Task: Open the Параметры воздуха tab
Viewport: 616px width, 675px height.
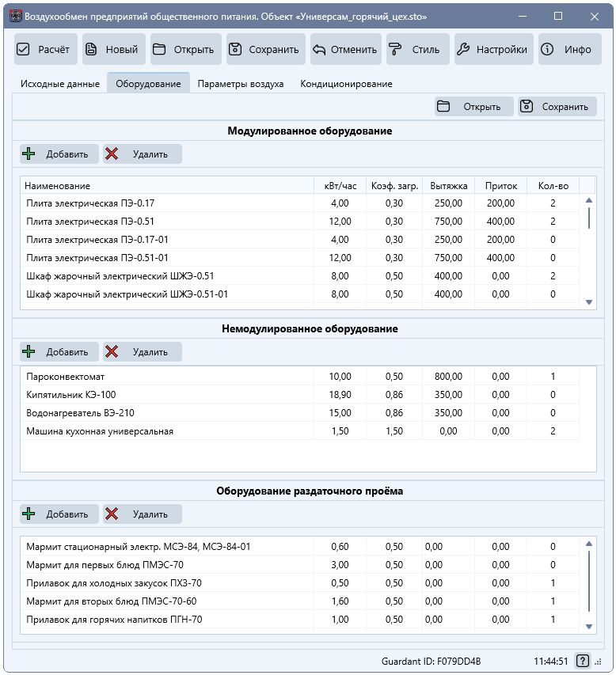Action: pyautogui.click(x=241, y=83)
